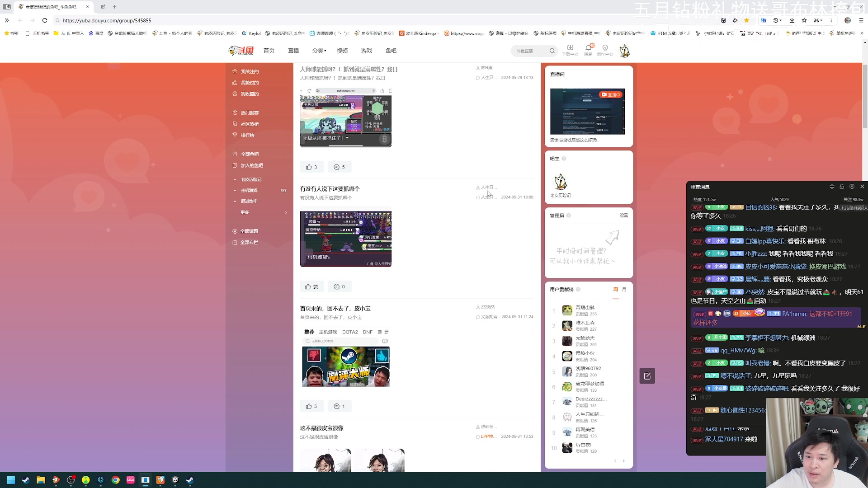Expand the 分类 dropdown in the top nav

(319, 51)
